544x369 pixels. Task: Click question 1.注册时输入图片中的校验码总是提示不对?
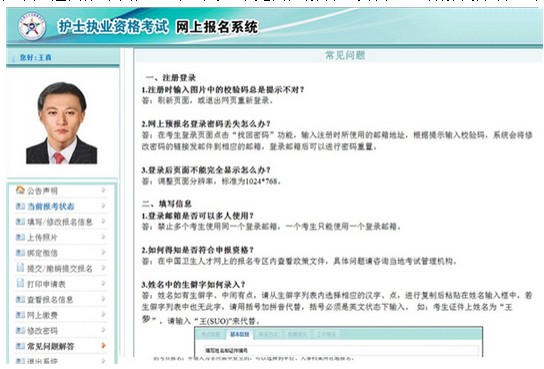pos(223,89)
